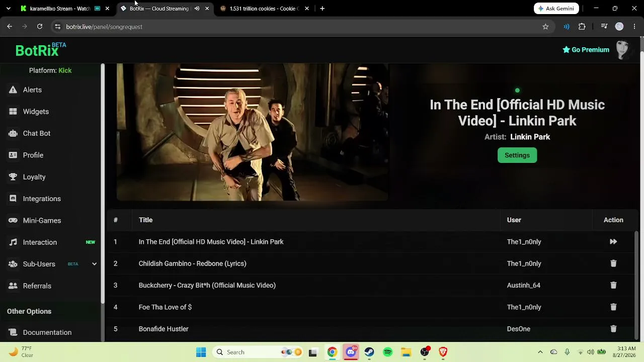Click the taskbar Search box

click(257, 352)
